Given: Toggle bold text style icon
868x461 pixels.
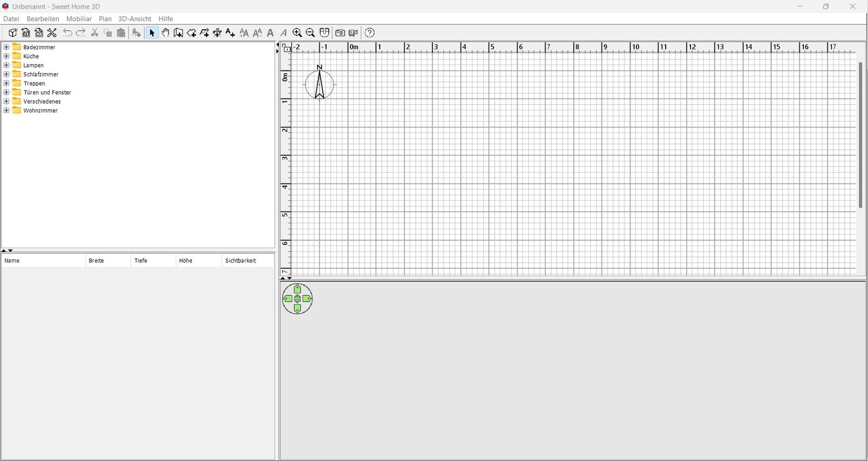Looking at the screenshot, I should click(x=270, y=33).
